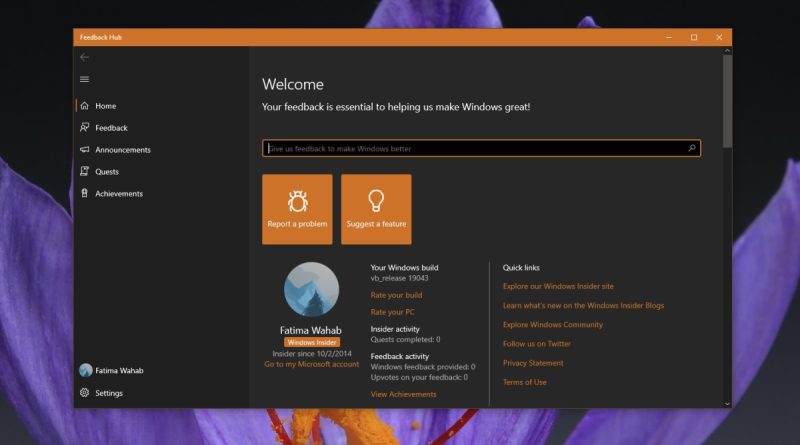This screenshot has width=800, height=445.
Task: Click the scrollbar up arrow
Action: [x=727, y=51]
